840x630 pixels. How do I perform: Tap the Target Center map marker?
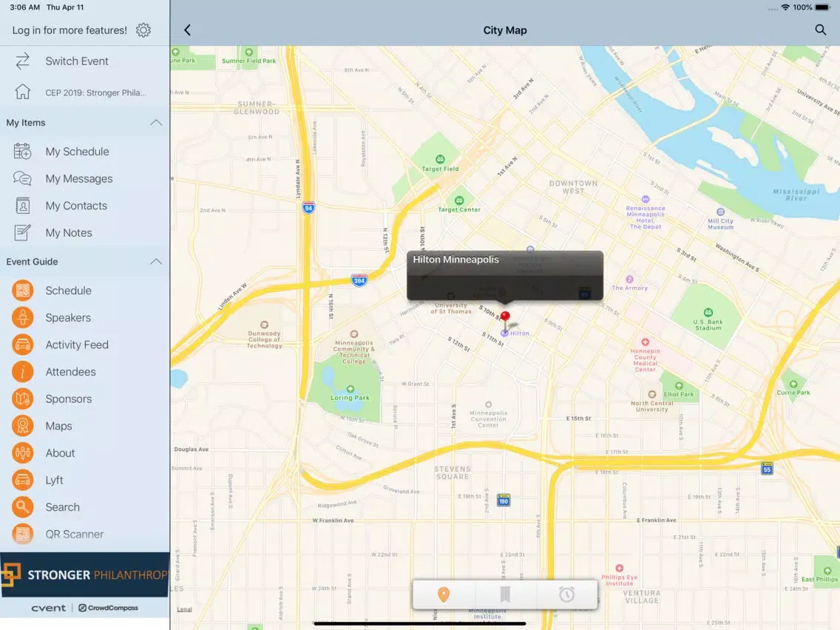(459, 200)
